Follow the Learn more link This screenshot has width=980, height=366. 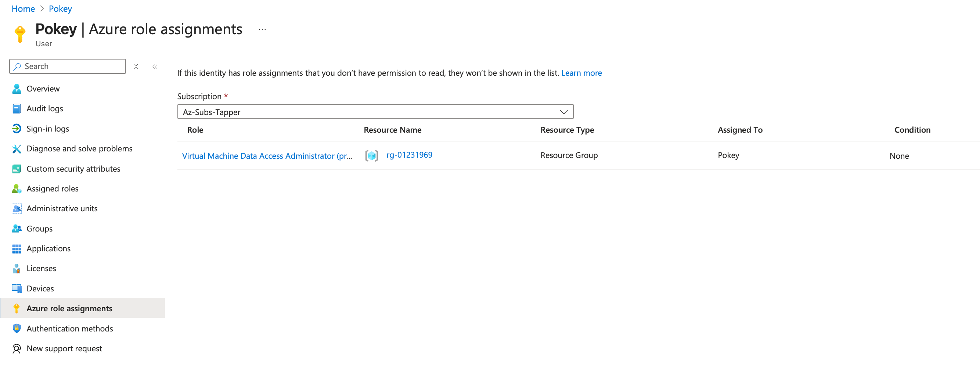[581, 73]
